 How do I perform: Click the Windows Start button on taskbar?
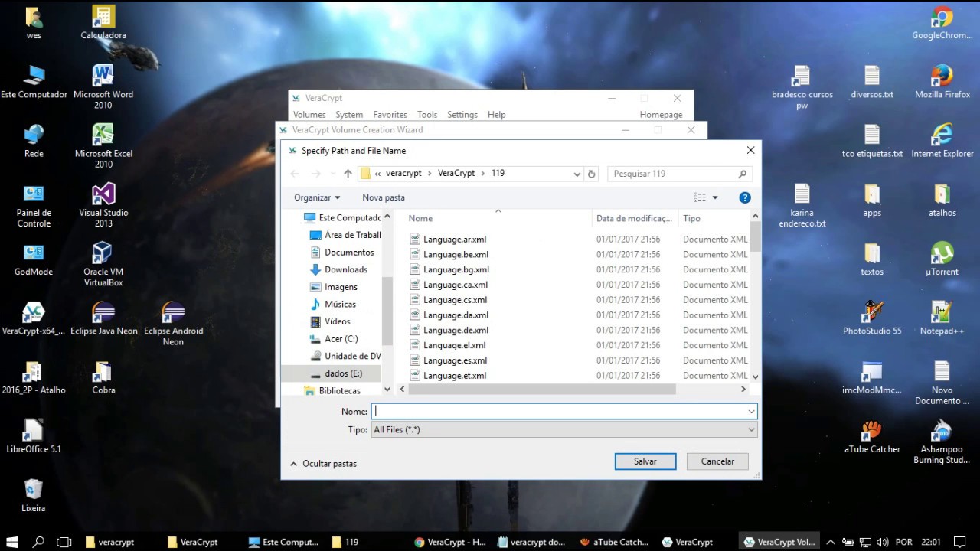[x=12, y=542]
